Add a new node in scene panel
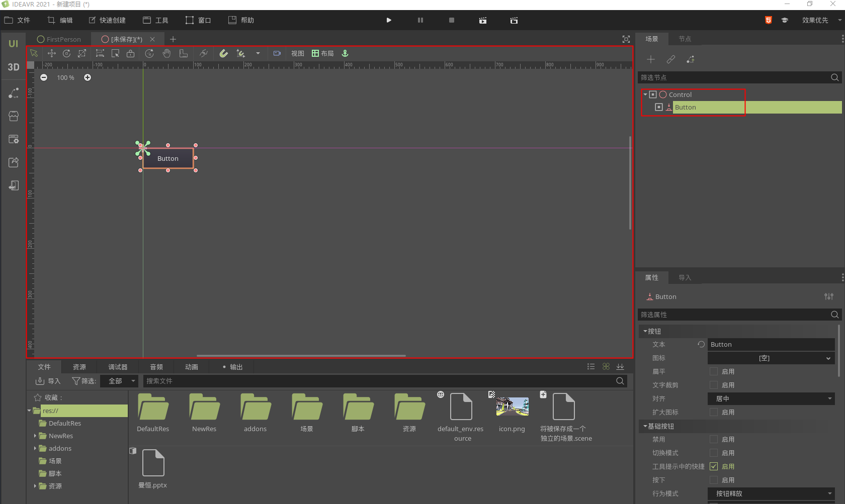Screen dimensions: 845x504 [x=651, y=59]
